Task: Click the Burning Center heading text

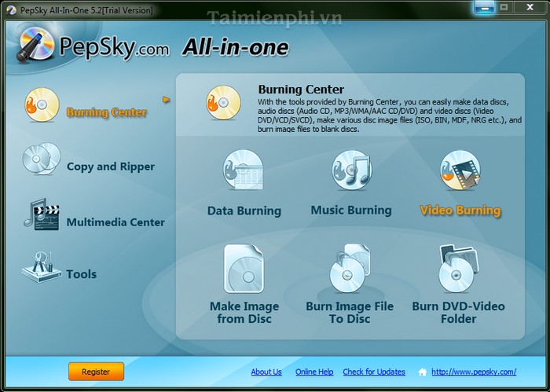Action: pyautogui.click(x=301, y=90)
